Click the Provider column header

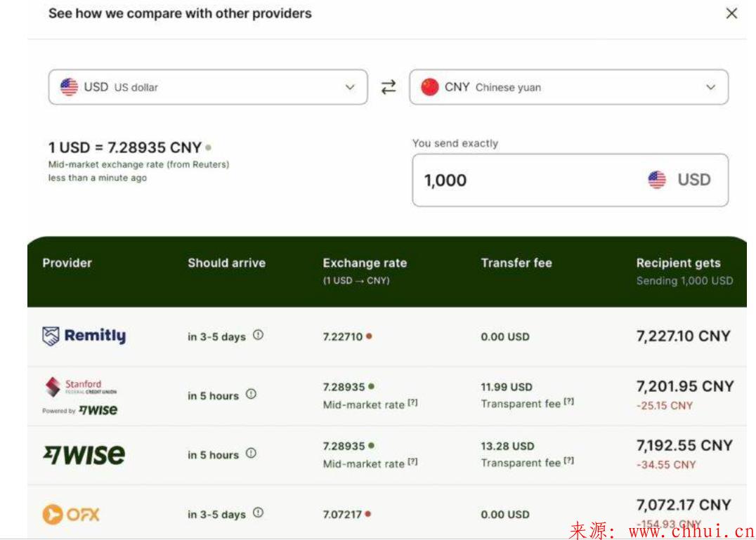[67, 263]
